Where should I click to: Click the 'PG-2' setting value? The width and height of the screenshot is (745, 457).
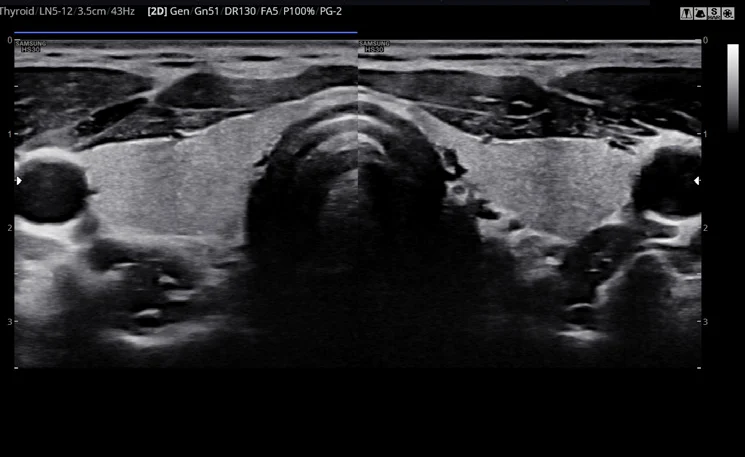331,11
